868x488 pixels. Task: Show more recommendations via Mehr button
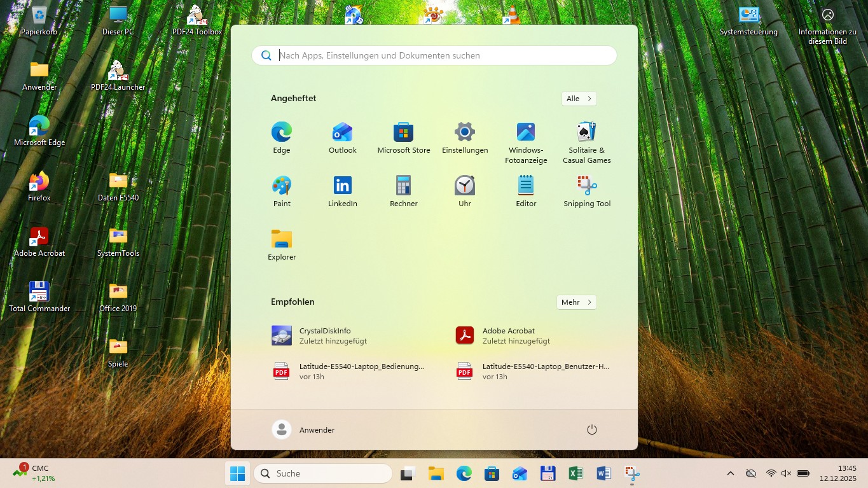(x=576, y=302)
